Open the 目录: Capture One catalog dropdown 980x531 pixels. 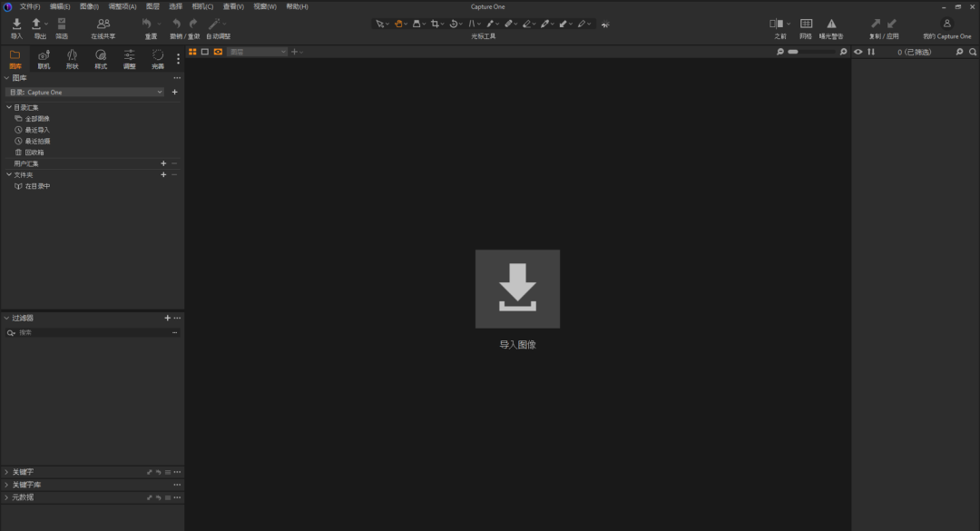pyautogui.click(x=85, y=92)
